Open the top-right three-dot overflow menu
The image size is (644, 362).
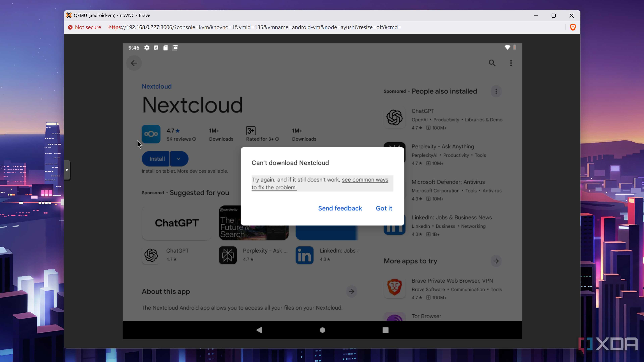511,63
